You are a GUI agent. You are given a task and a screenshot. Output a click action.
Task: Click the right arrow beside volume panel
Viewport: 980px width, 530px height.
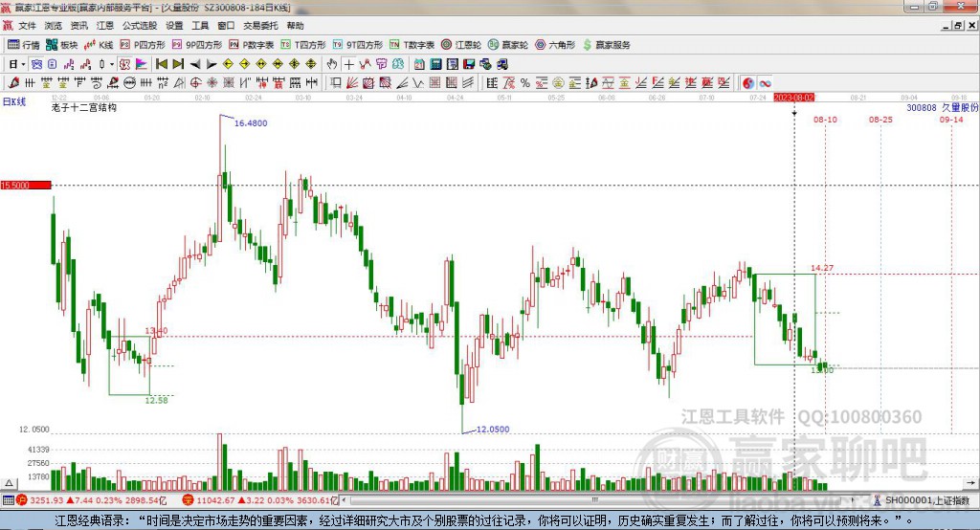pos(970,483)
